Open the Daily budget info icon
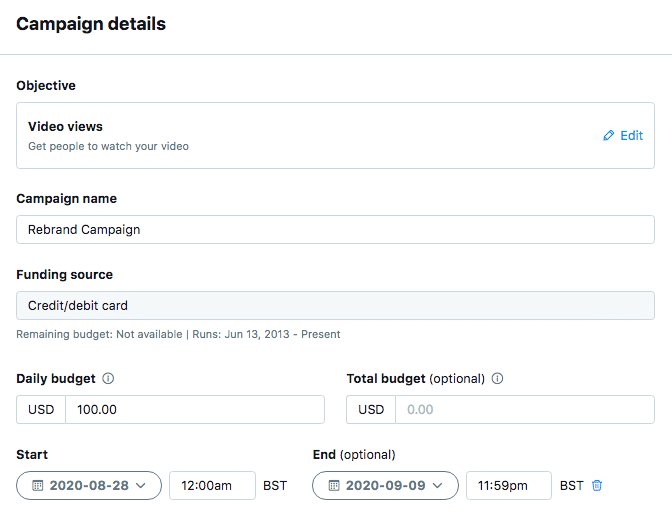The width and height of the screenshot is (672, 517). coord(108,379)
